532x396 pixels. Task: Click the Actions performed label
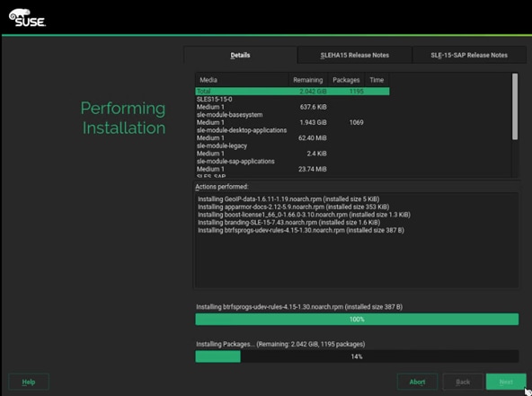click(x=222, y=187)
